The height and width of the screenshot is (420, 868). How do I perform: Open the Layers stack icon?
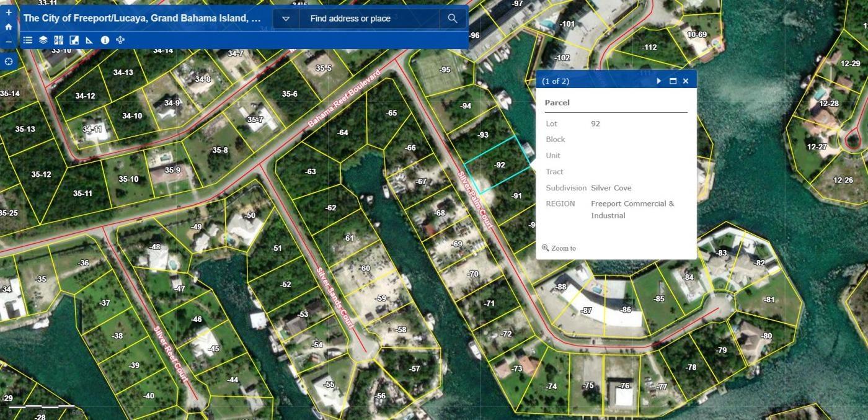(x=43, y=40)
